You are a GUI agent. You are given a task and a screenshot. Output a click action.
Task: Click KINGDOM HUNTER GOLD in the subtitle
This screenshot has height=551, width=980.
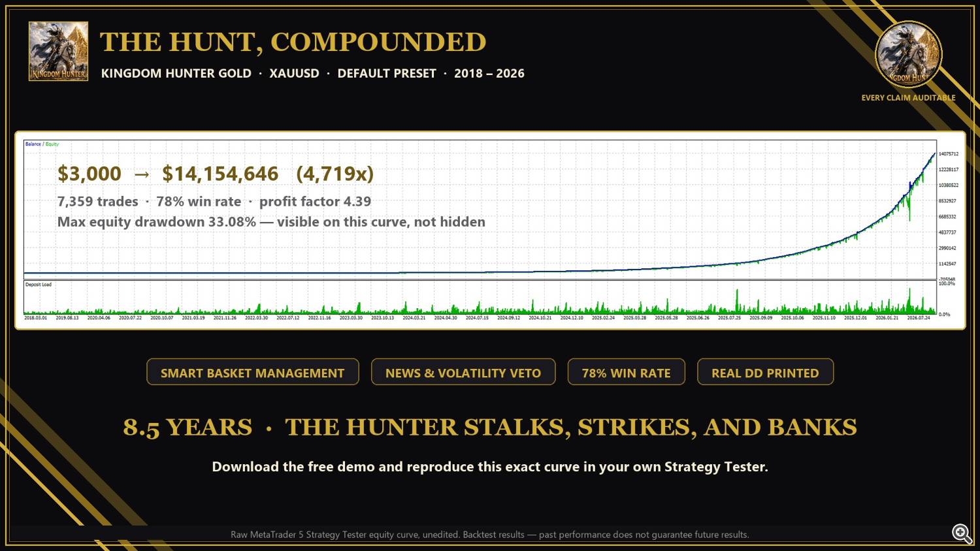pos(176,73)
